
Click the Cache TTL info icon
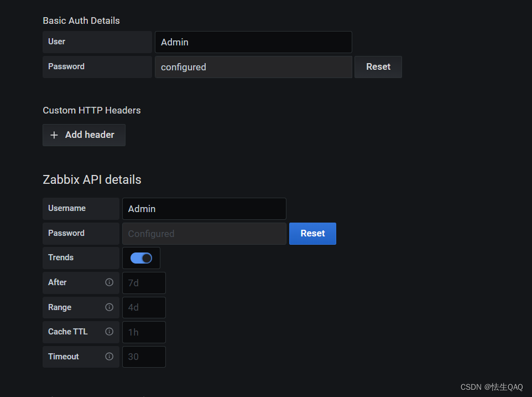point(109,332)
